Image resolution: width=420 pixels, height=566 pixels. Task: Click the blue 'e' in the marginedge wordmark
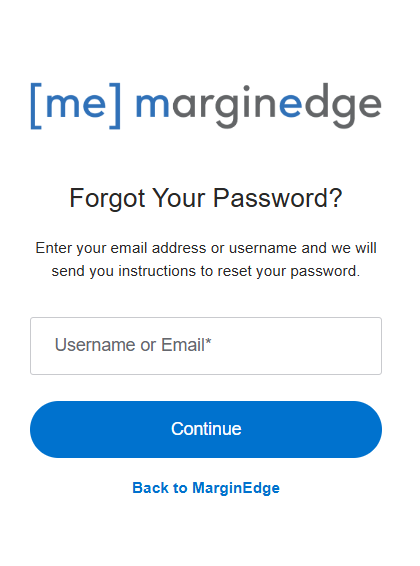click(x=290, y=105)
